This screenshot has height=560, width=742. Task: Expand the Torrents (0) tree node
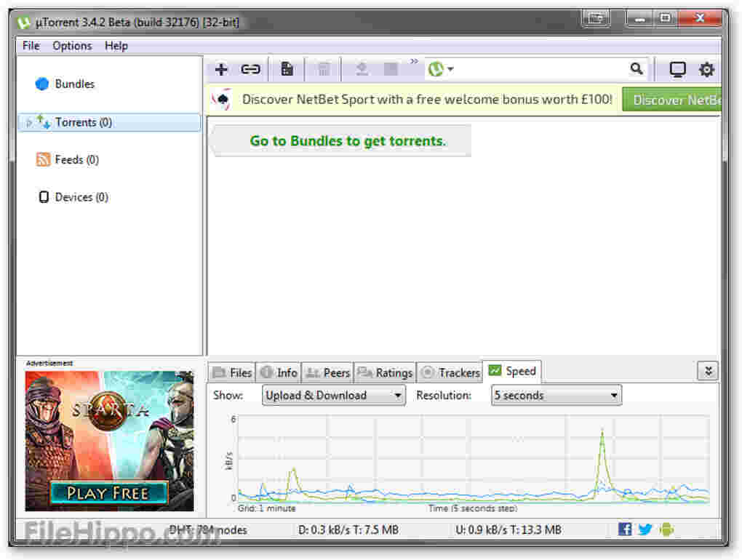coord(29,123)
